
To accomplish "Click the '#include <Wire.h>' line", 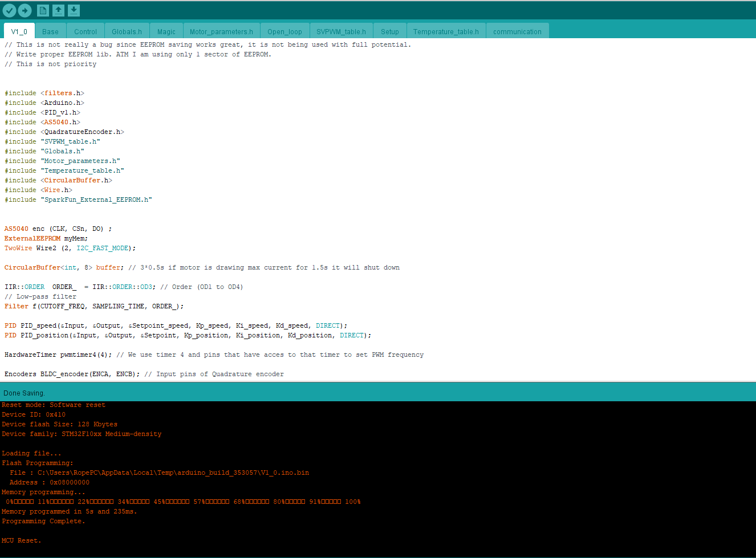I will coord(39,190).
